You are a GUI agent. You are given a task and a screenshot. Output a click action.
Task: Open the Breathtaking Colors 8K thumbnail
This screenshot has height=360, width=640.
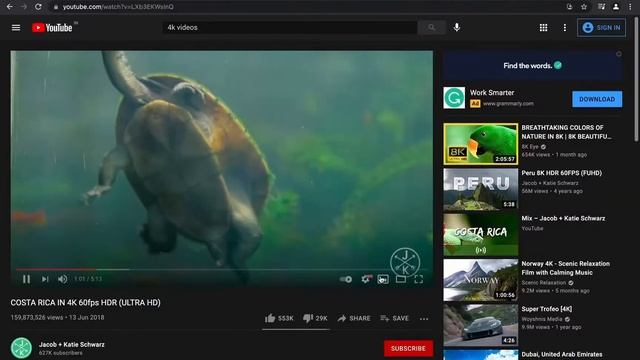pyautogui.click(x=480, y=144)
